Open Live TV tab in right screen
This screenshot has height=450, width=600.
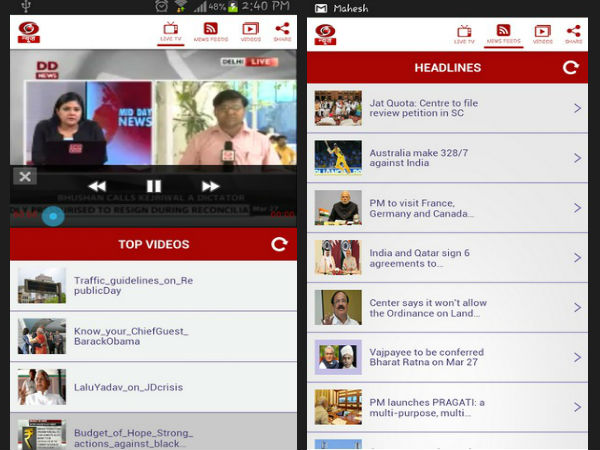464,34
